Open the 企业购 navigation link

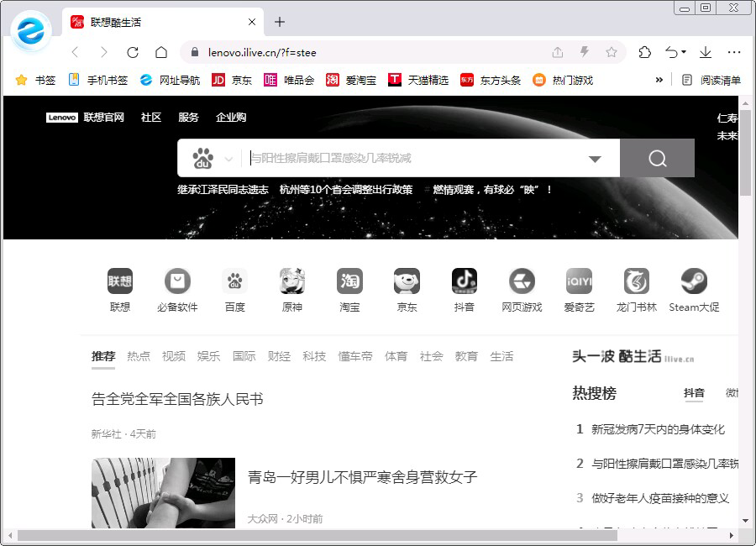[231, 118]
